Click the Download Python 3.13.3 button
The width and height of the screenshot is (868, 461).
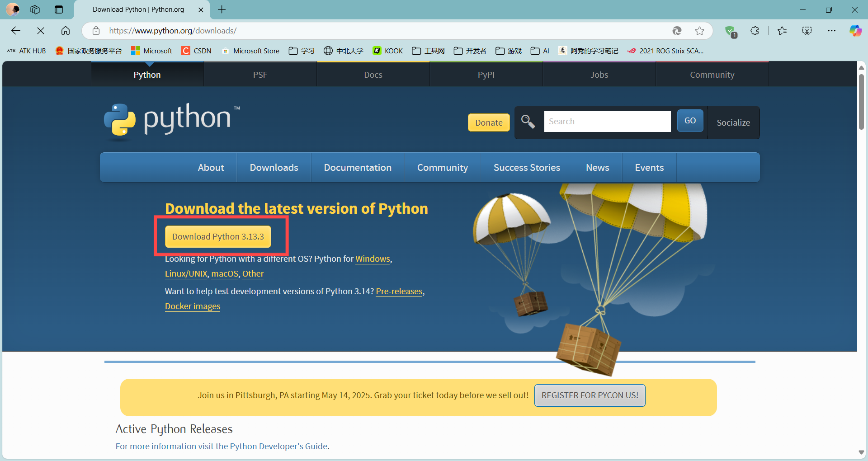click(x=217, y=236)
